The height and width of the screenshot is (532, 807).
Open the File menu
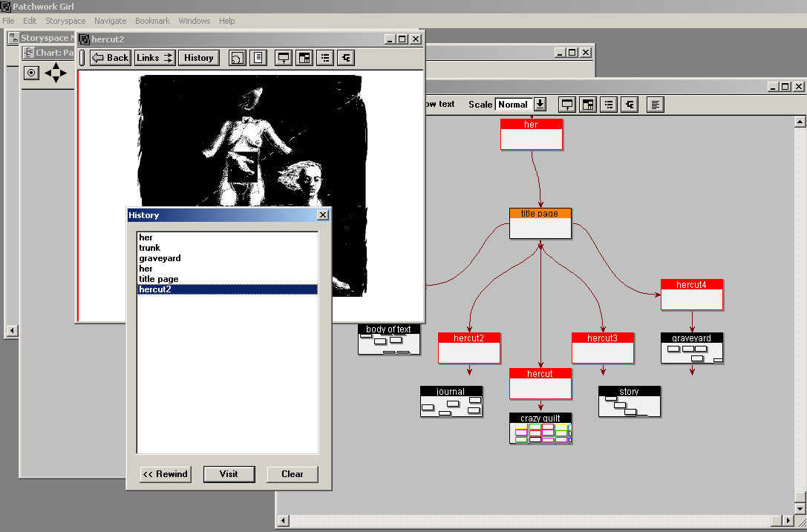pos(8,21)
